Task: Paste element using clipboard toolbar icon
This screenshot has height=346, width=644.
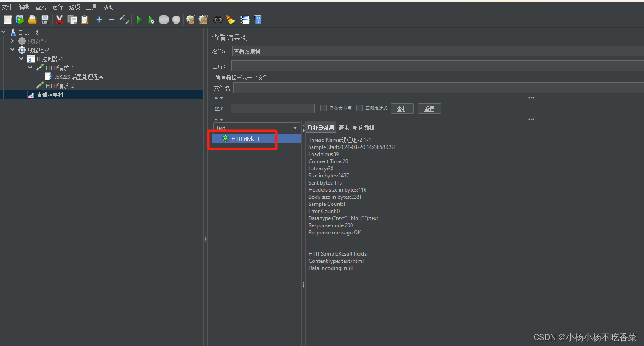Action: (85, 20)
